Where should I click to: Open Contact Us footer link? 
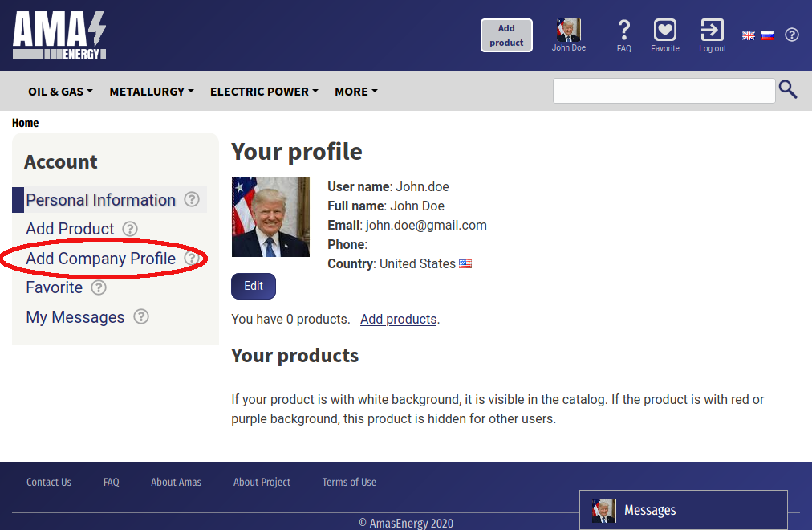point(49,482)
